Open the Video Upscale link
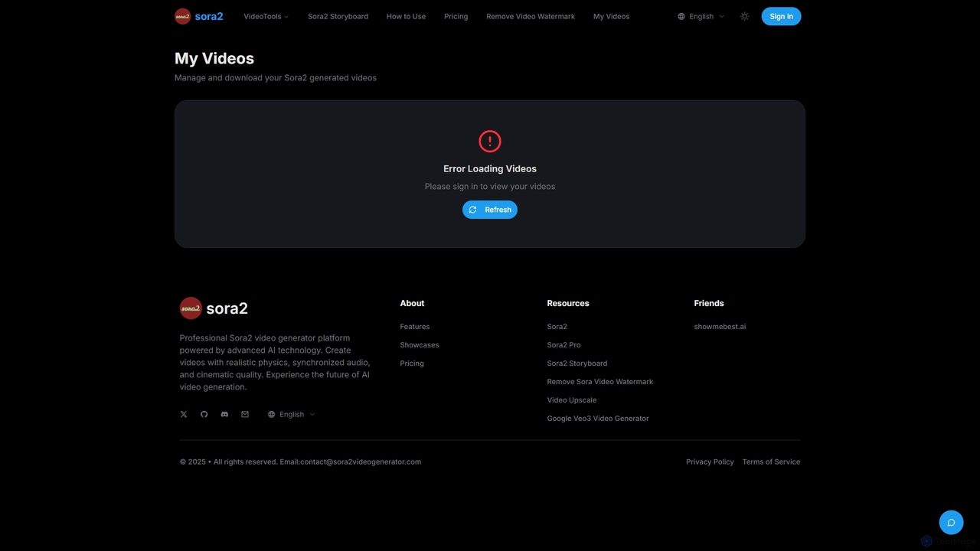This screenshot has height=551, width=980. click(x=572, y=400)
